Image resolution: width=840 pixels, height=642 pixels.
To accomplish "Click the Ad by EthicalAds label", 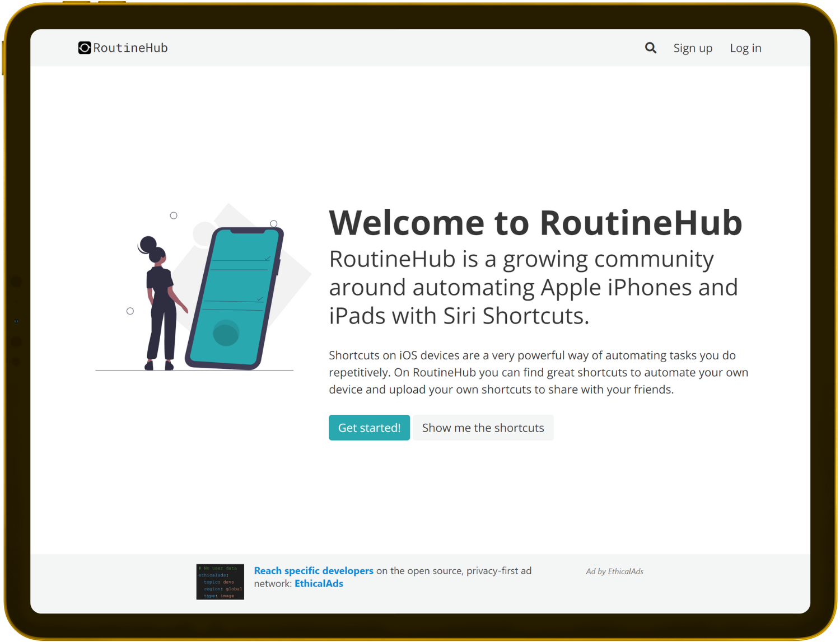I will tap(614, 571).
